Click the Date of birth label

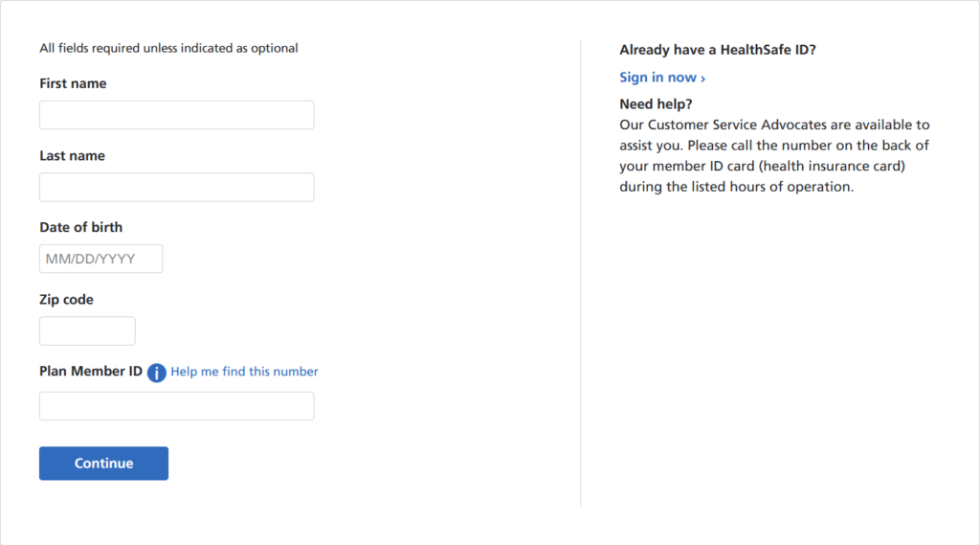(81, 228)
